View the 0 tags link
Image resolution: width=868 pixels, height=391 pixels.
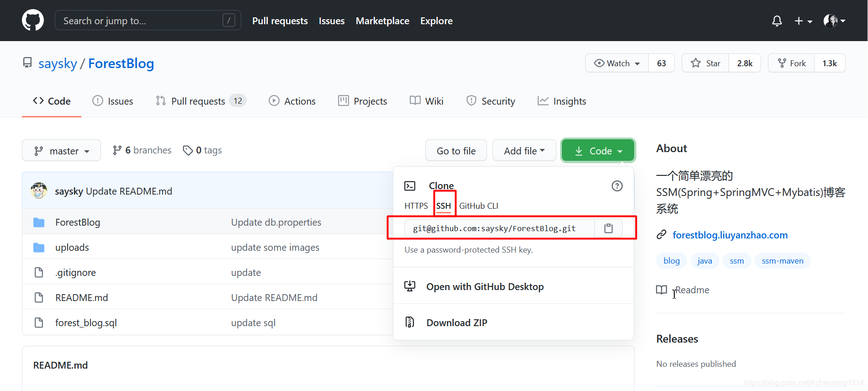(202, 150)
